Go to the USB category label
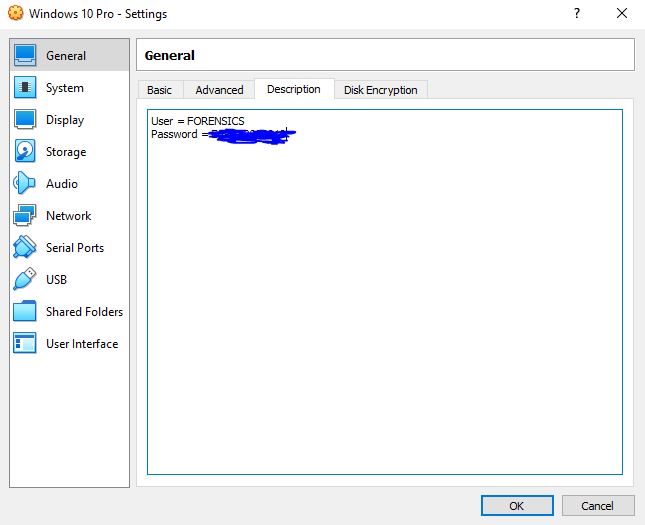 coord(56,280)
